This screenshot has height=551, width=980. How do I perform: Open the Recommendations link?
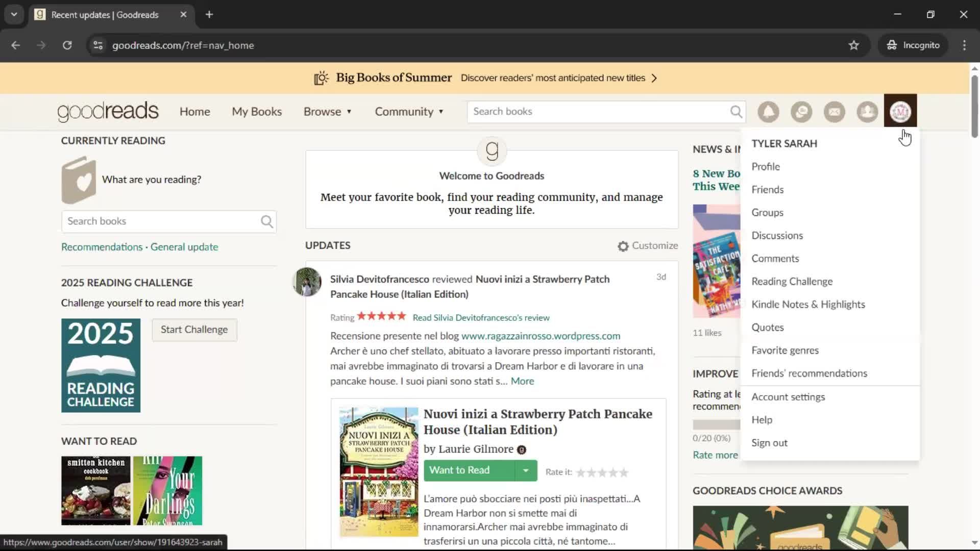pyautogui.click(x=102, y=247)
